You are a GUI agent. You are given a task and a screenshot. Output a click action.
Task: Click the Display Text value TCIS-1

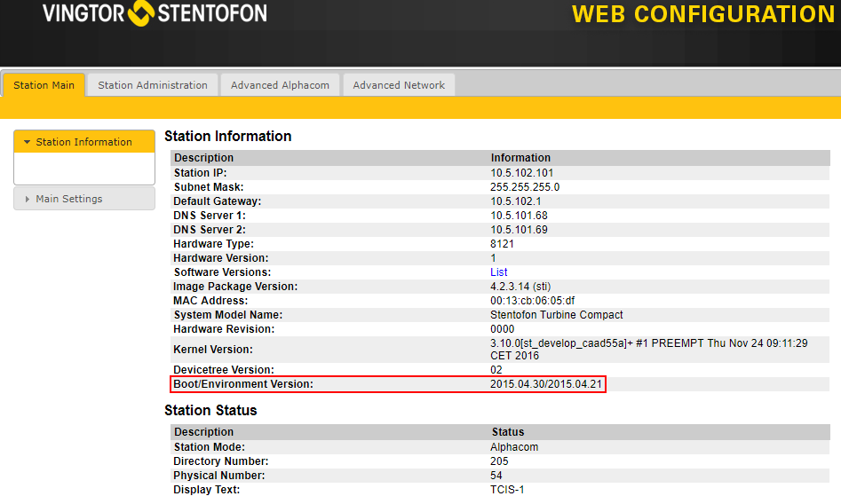[507, 490]
